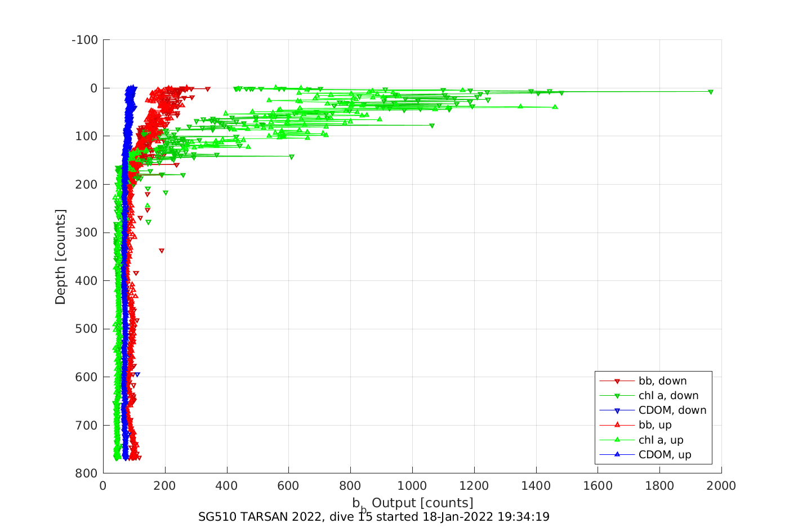798x532 pixels.
Task: Select the far-right green outlier point near 1960 counts
Action: click(710, 92)
